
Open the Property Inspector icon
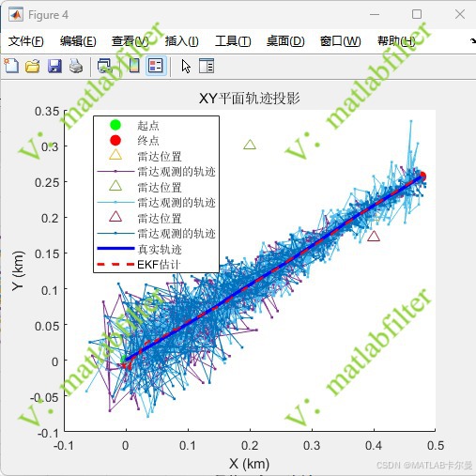click(207, 66)
